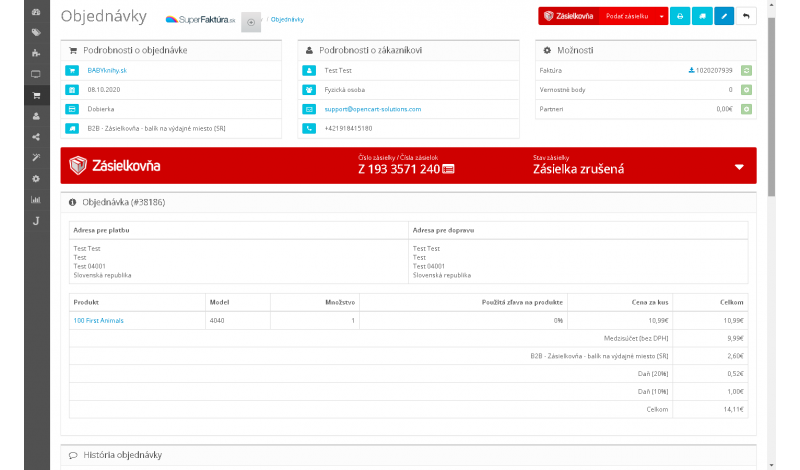Add loyalty points with the Vernostné body plus button
The height and width of the screenshot is (470, 800).
click(x=746, y=90)
